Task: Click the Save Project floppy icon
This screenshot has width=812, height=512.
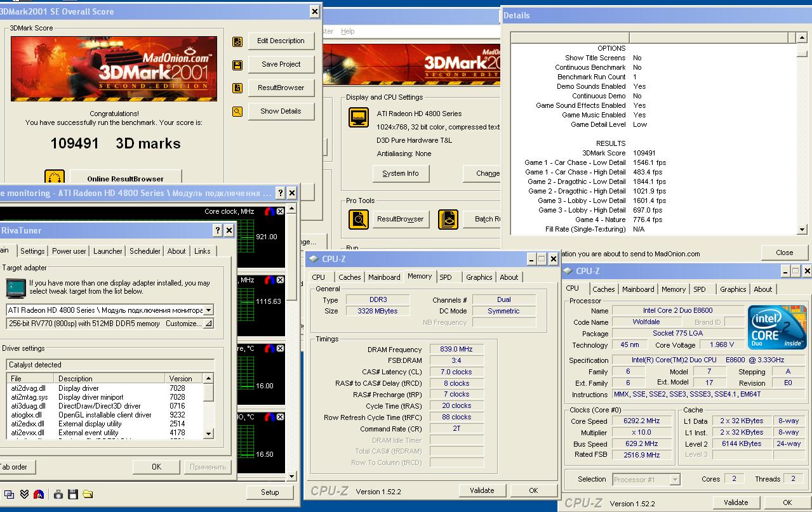Action: (237, 65)
